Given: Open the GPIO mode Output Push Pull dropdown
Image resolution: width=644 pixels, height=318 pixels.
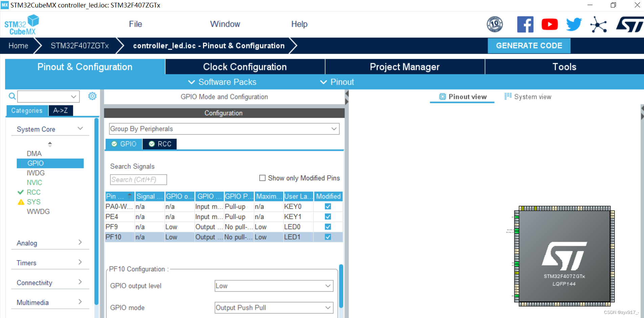Looking at the screenshot, I should [274, 308].
